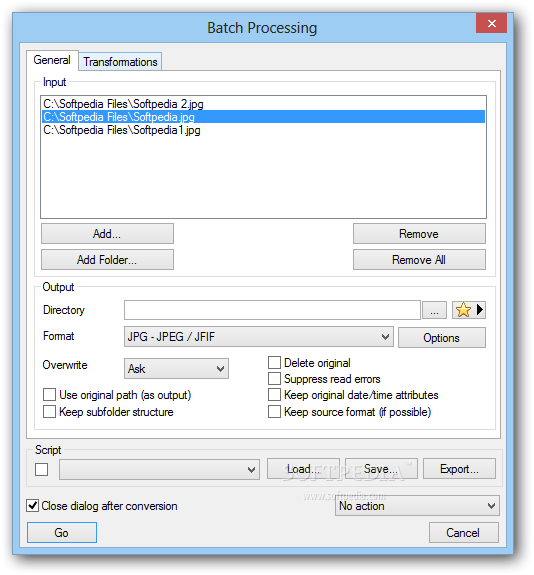This screenshot has width=534, height=575.
Task: Browse for output directory with ... button
Action: [x=435, y=310]
